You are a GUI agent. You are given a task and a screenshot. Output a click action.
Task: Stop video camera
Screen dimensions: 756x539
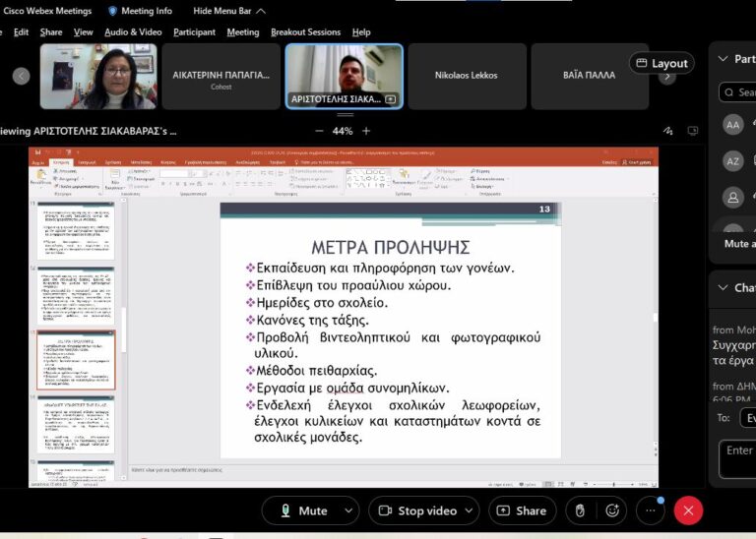click(416, 510)
